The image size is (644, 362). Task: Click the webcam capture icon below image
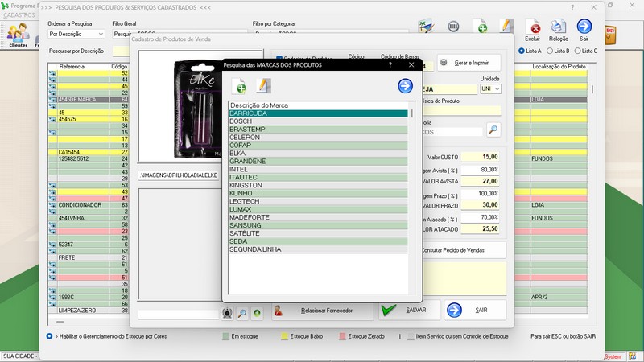click(229, 313)
